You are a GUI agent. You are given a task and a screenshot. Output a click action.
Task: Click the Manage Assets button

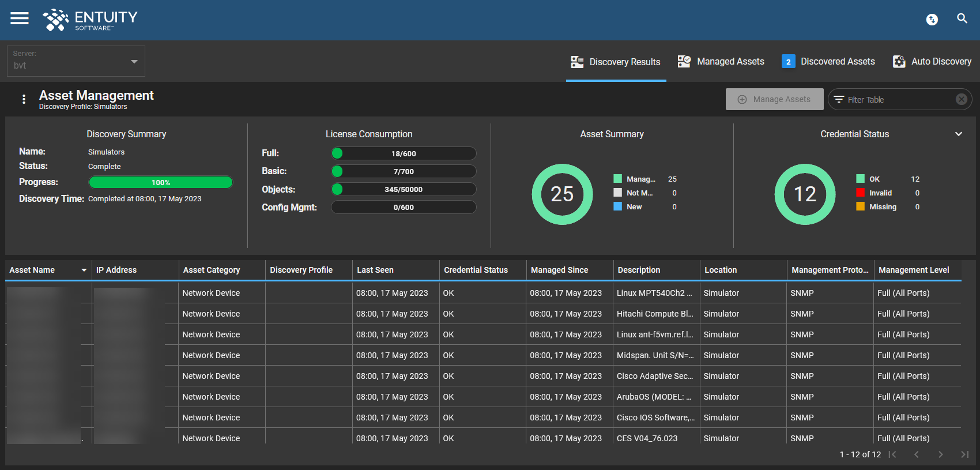coord(774,99)
